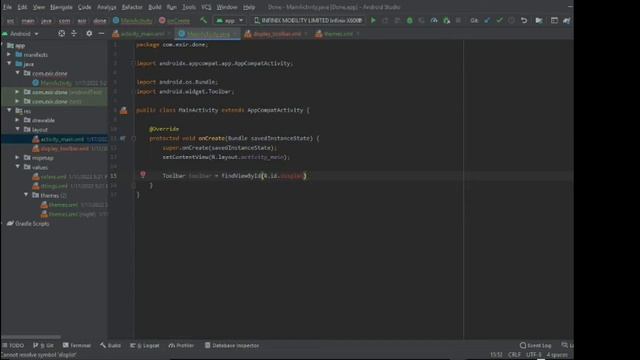Viewport: 640px width, 360px height.
Task: Run the app with the green play button
Action: coord(373,20)
